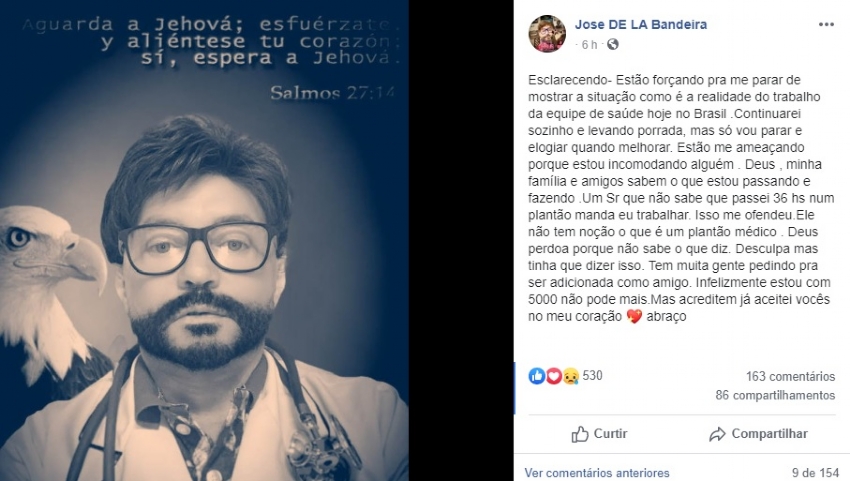The image size is (850, 481).
Task: Expand Ver comentários anteriores
Action: [597, 473]
